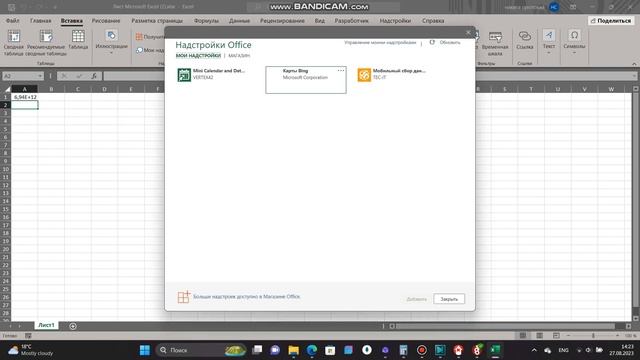Switch to the Разработчик ribbon tab
The width and height of the screenshot is (640, 360).
(x=351, y=20)
